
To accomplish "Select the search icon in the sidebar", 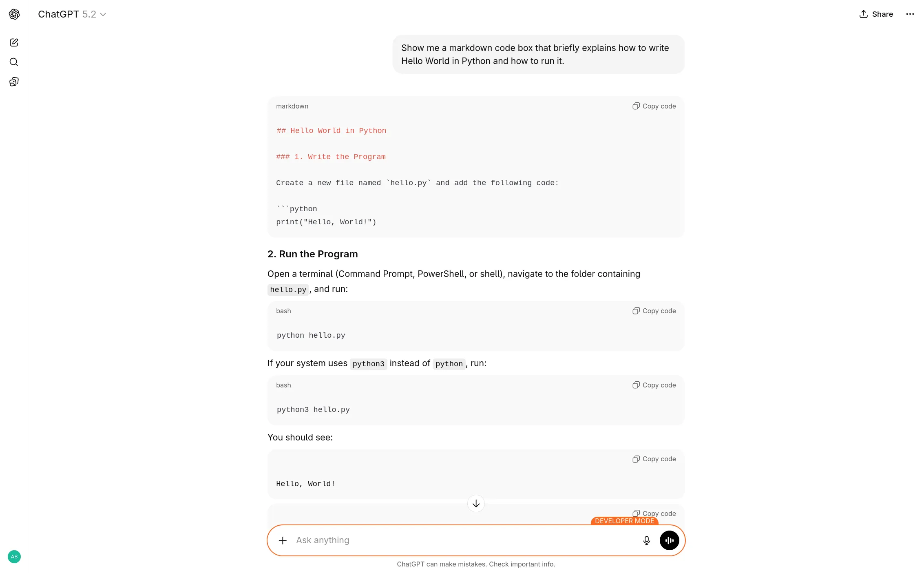I will [14, 62].
